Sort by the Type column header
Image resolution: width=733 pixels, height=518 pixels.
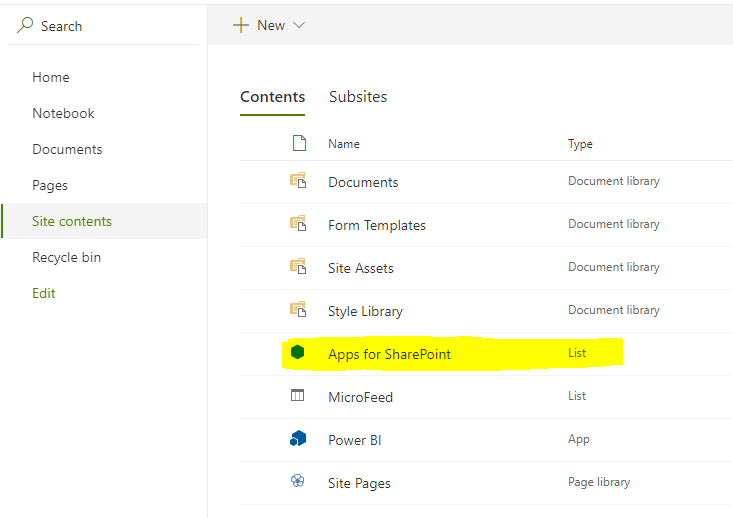click(x=580, y=144)
